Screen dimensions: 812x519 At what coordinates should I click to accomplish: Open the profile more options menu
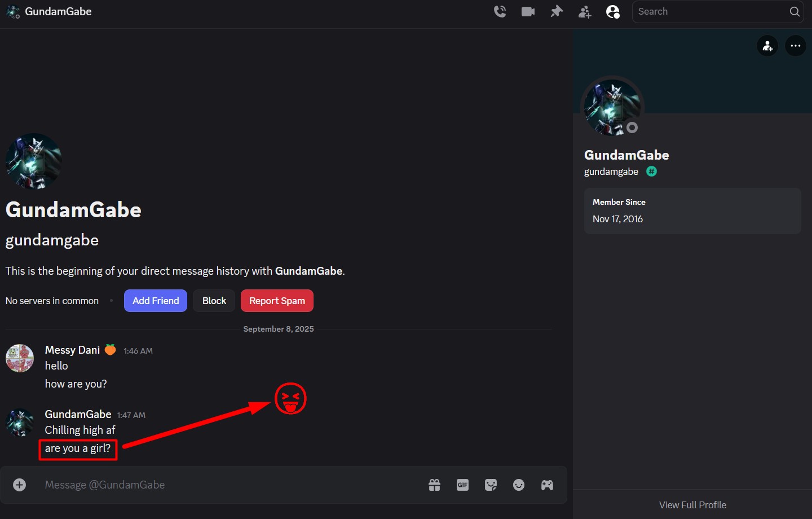(796, 46)
